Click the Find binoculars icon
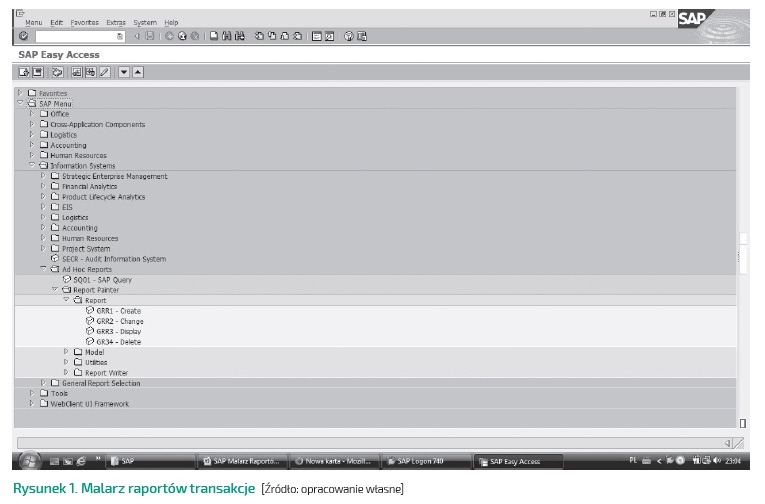Viewport: 765px width, 504px height. (226, 36)
